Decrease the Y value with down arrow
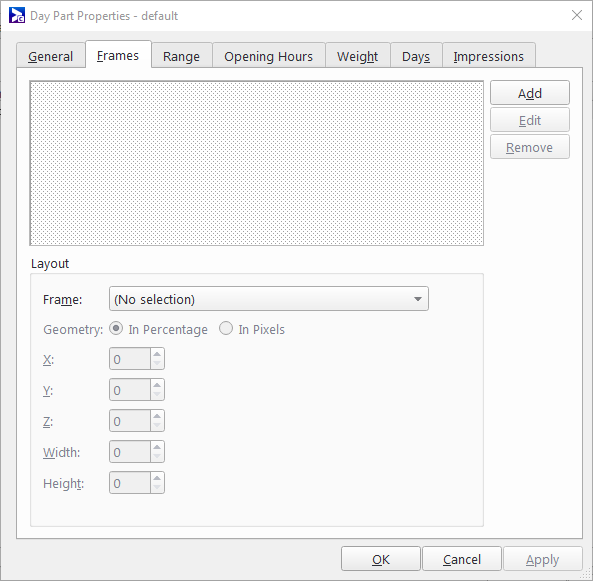593x581 pixels. 157,395
